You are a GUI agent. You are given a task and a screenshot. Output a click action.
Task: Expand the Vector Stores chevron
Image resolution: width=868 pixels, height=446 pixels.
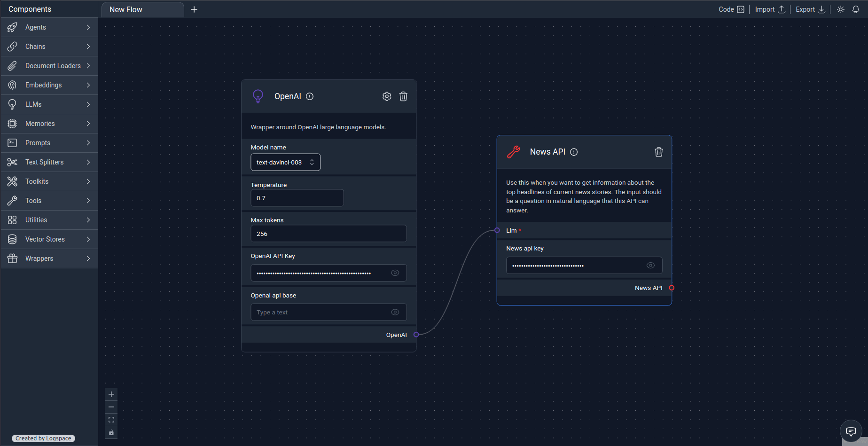[x=88, y=239]
